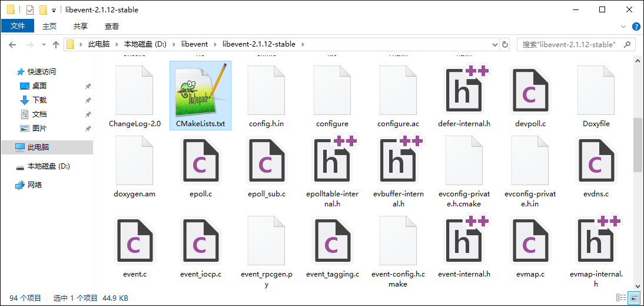Click the help question mark icon
Viewport: 644px width, 306px height.
[x=636, y=27]
